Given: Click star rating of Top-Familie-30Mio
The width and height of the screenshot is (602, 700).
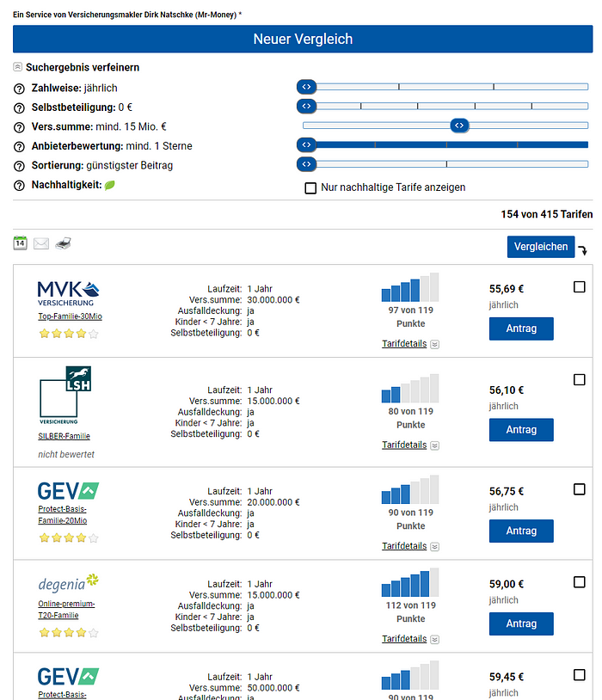Looking at the screenshot, I should click(69, 334).
